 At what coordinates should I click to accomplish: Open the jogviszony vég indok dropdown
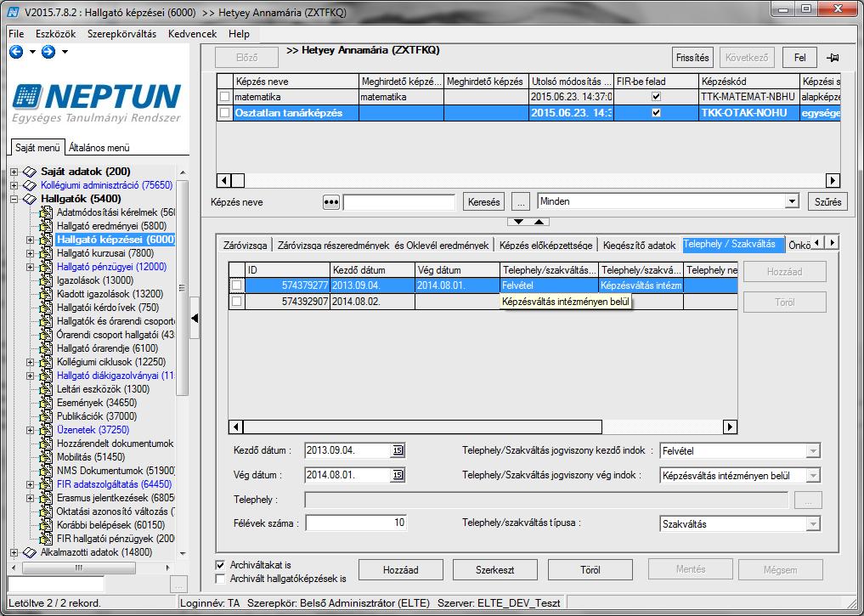coord(813,476)
